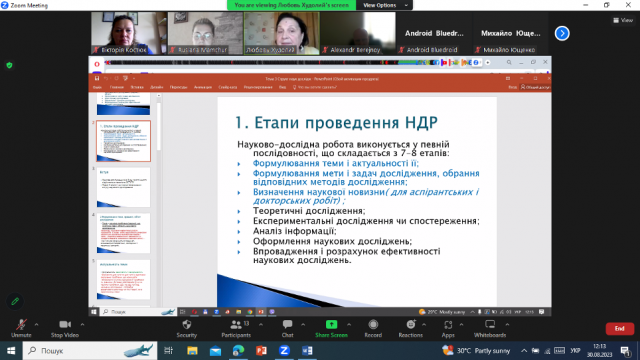The image size is (640, 360).
Task: Open the Chat panel
Action: (287, 328)
